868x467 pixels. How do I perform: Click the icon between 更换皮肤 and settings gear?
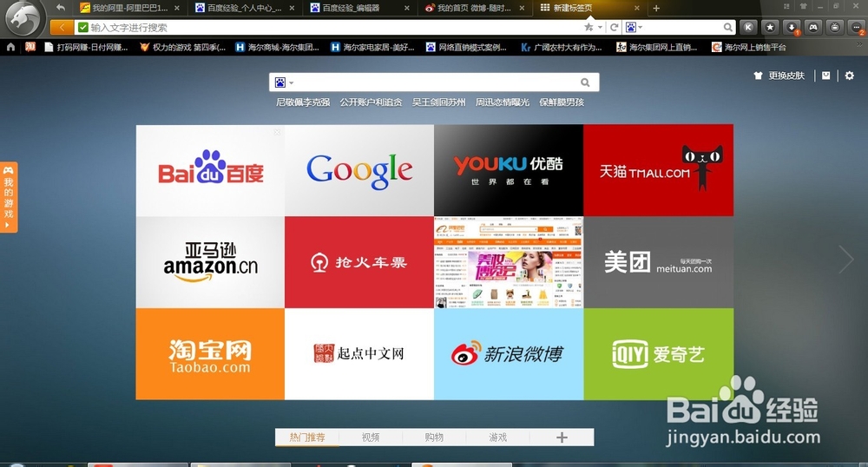(x=826, y=76)
